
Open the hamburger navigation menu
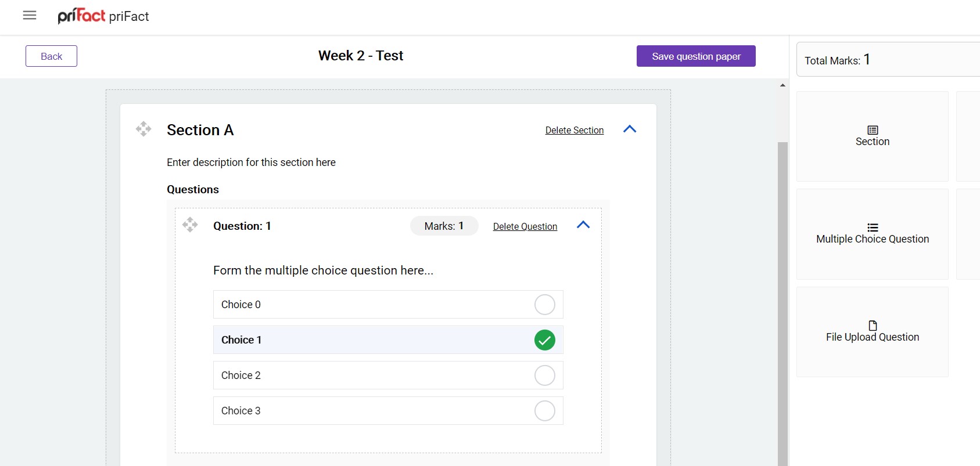[30, 16]
